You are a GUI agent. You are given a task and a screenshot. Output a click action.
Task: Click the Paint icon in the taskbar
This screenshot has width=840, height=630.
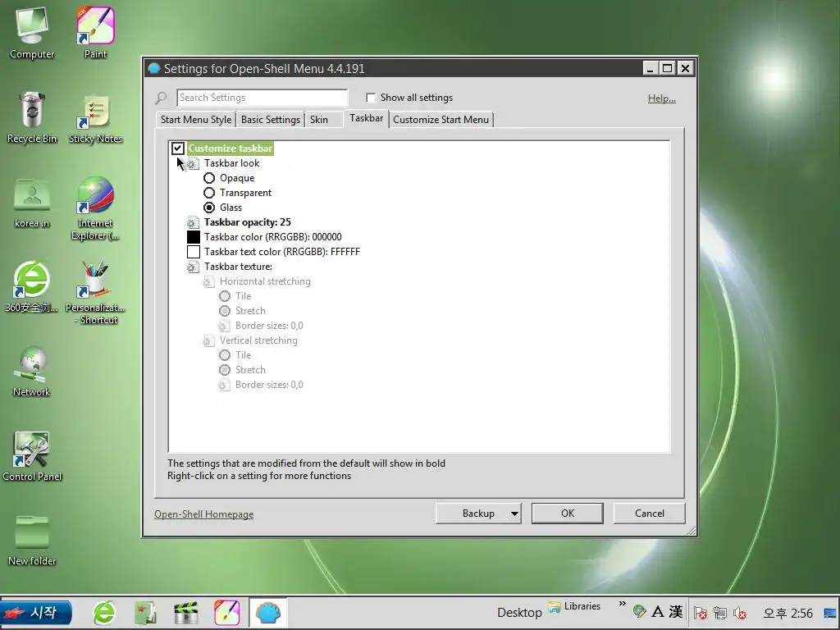click(226, 612)
